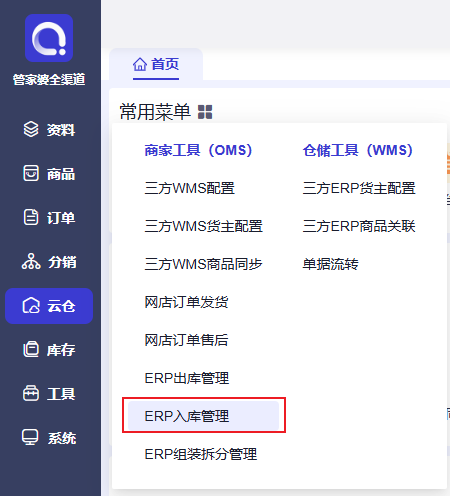Click 单据流转 menu link
This screenshot has height=496, width=450.
click(331, 264)
